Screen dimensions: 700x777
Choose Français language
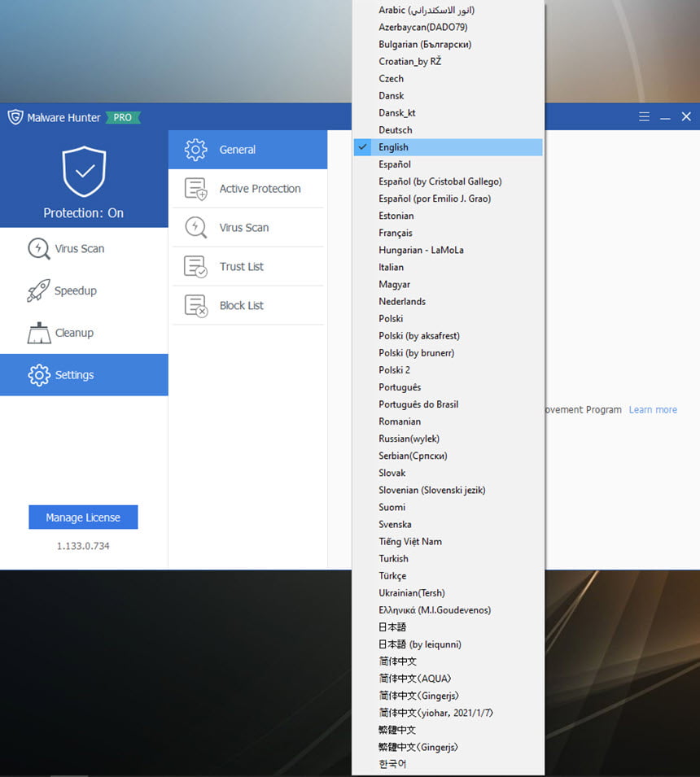click(448, 233)
